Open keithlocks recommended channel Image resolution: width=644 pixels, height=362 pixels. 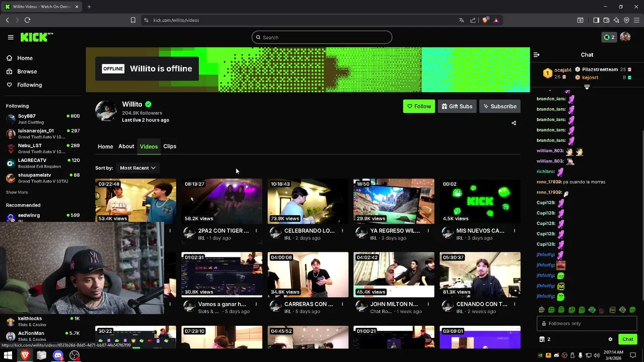point(43,321)
